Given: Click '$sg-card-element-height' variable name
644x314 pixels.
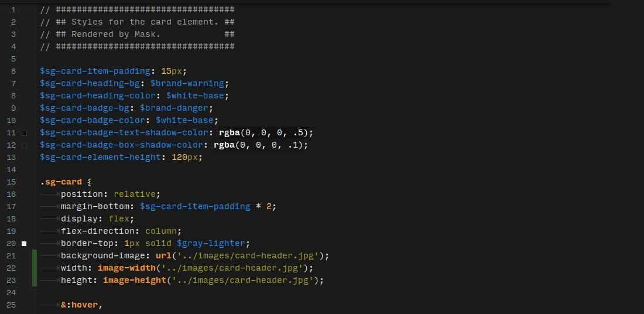Looking at the screenshot, I should point(100,158).
